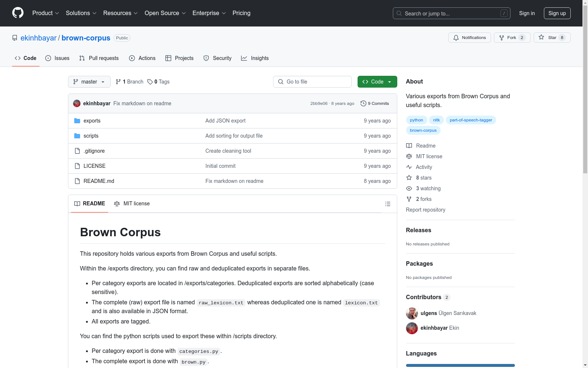Open the Contributors heading link

[x=428, y=297]
